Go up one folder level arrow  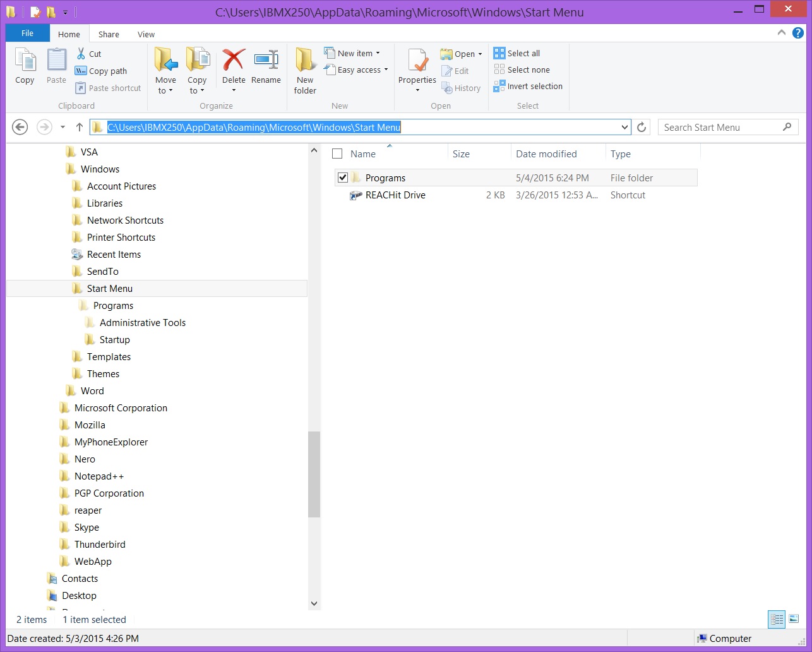point(80,128)
